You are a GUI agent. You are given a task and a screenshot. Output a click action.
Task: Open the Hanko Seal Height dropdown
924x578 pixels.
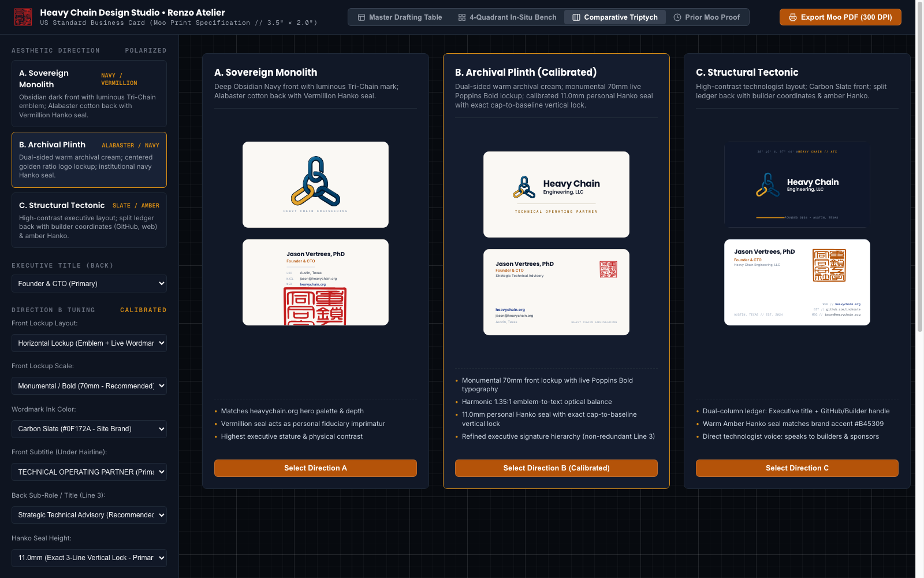pos(89,558)
